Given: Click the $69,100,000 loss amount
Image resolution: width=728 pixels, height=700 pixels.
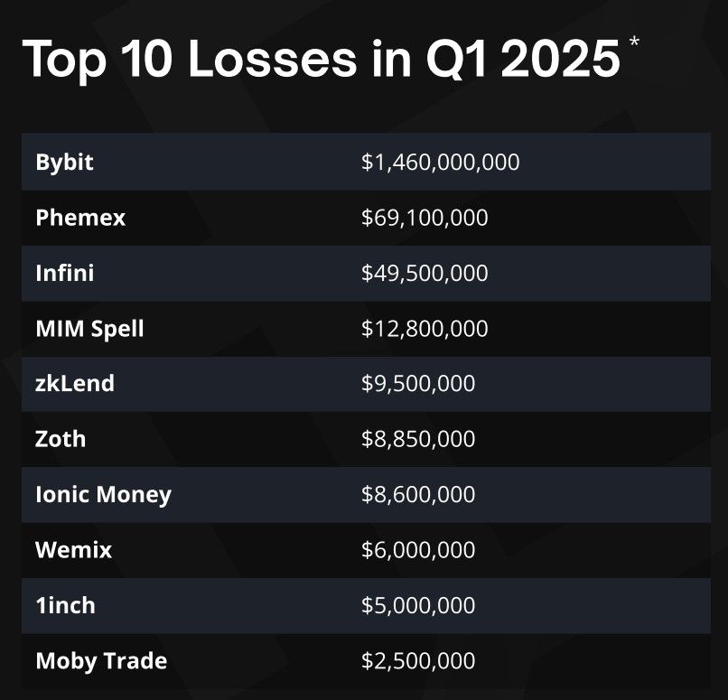Looking at the screenshot, I should pos(425,218).
